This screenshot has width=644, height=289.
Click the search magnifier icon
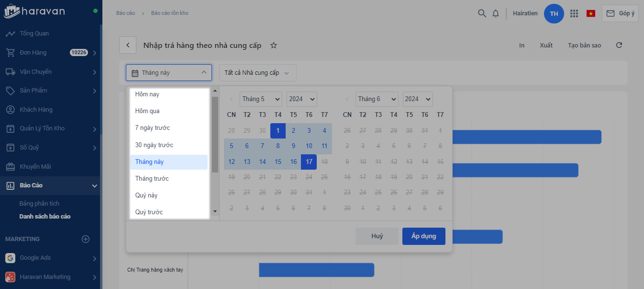click(x=482, y=13)
